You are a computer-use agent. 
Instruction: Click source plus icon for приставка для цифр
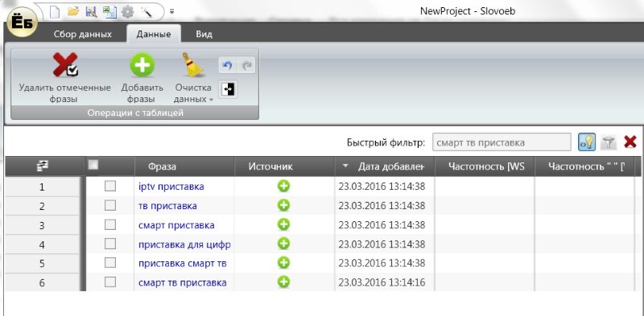coord(283,244)
